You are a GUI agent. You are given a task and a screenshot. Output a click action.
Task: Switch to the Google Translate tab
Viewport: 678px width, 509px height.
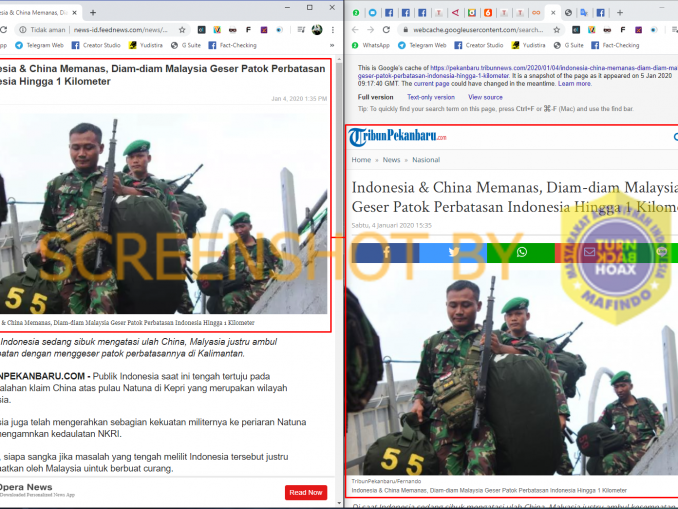(584, 13)
